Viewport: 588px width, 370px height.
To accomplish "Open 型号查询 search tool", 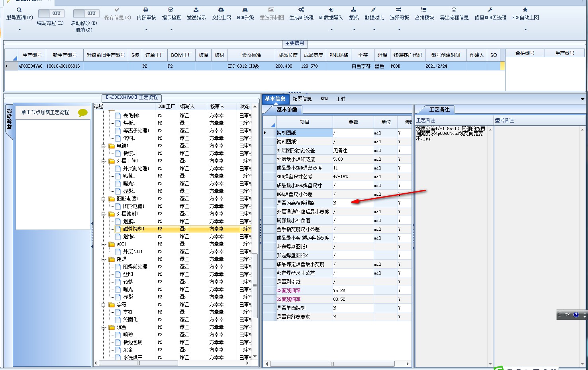I will pos(19,10).
